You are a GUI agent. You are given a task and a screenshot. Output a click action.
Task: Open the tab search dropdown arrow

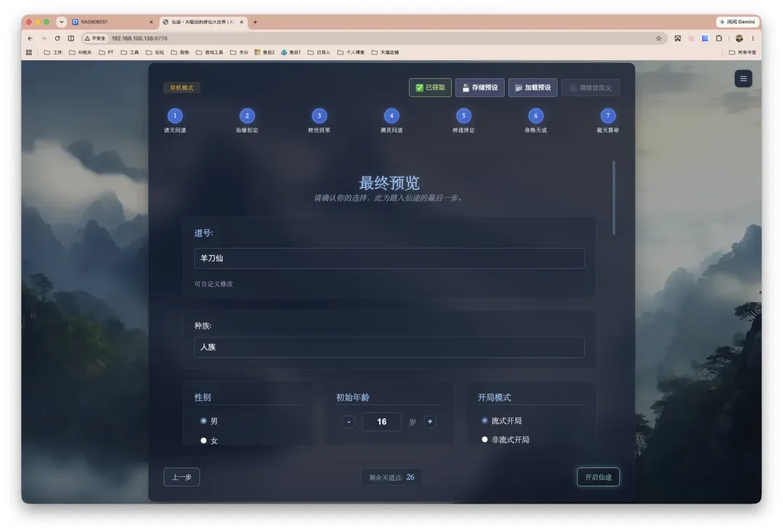pos(61,22)
